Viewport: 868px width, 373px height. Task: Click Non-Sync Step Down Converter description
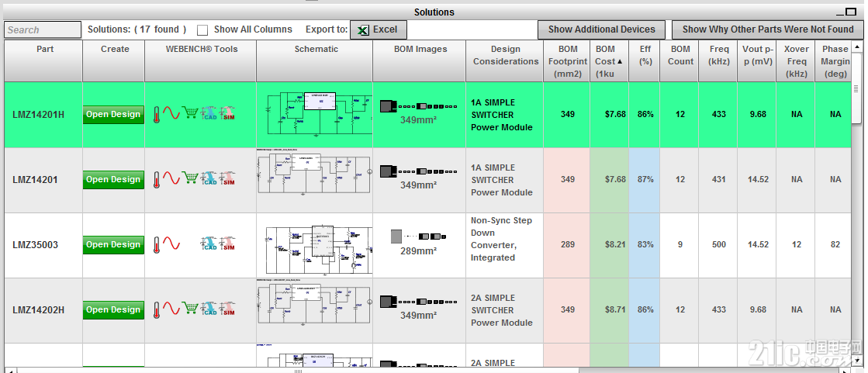point(502,239)
